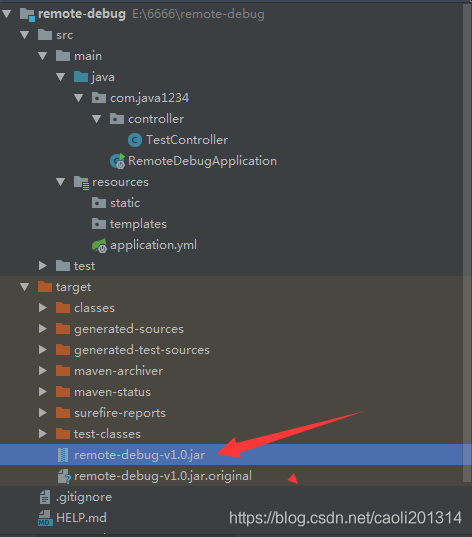The width and height of the screenshot is (472, 537).
Task: Collapse the src folder arrow
Action: coord(25,35)
